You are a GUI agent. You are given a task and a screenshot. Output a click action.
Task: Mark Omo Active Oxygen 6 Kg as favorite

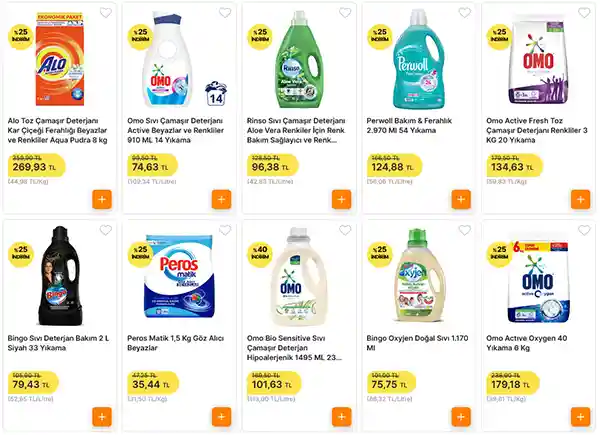pos(583,231)
